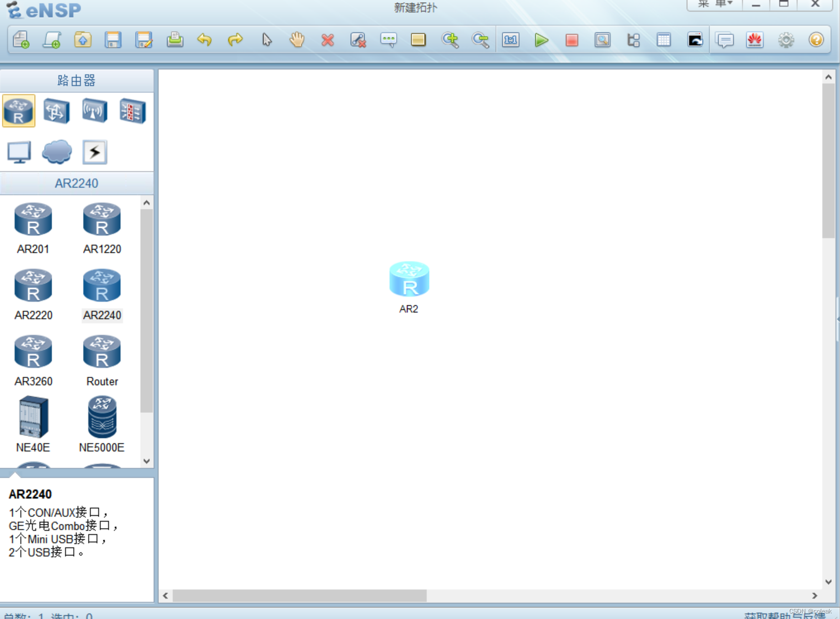Click the Open Topology toolbar icon
Viewport: 840px width, 619px height.
(x=83, y=40)
